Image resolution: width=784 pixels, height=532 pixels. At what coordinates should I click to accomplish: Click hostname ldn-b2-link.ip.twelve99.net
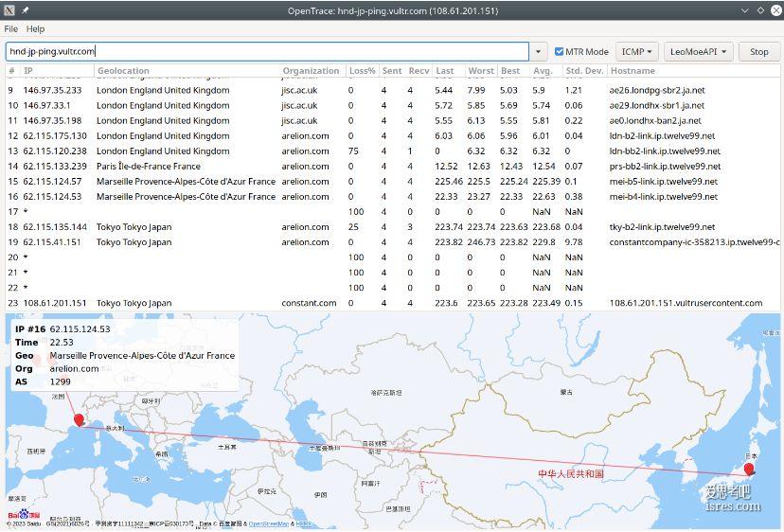pyautogui.click(x=662, y=135)
